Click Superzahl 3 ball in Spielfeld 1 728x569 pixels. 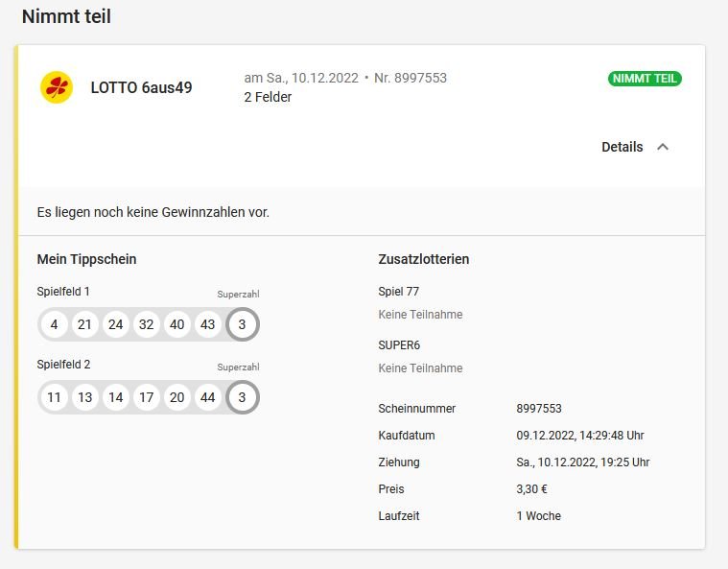click(x=242, y=324)
